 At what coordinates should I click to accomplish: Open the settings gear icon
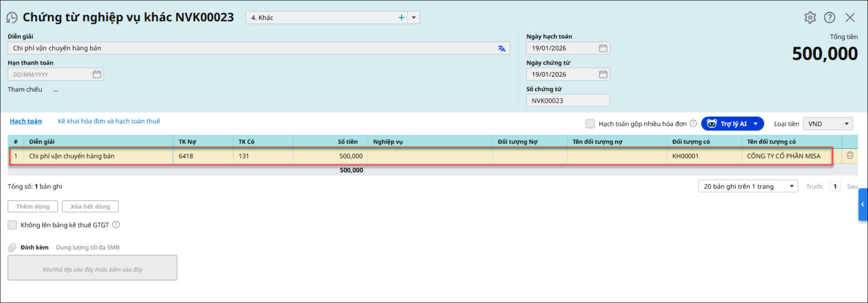[x=810, y=17]
